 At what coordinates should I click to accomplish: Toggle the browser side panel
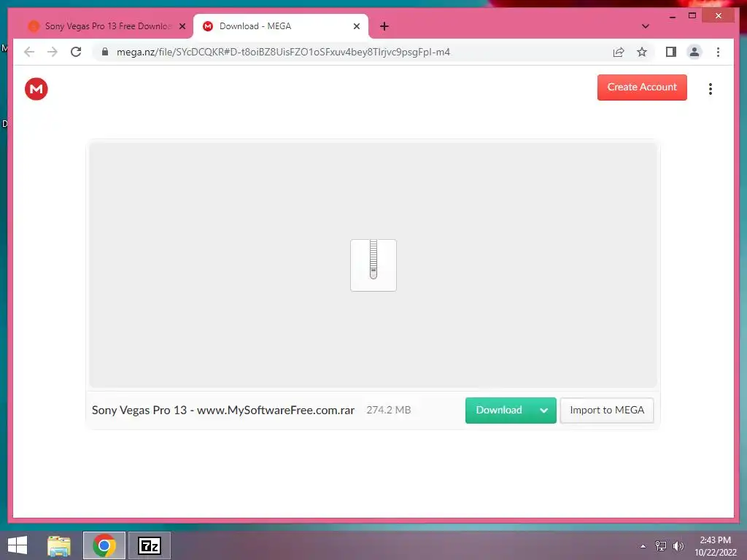click(x=671, y=52)
